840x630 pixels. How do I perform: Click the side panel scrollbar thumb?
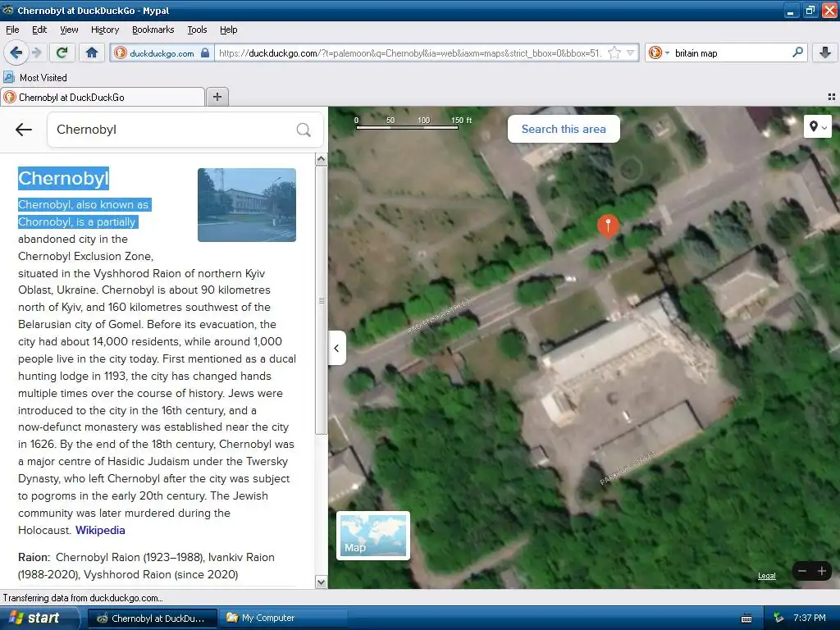tap(321, 300)
